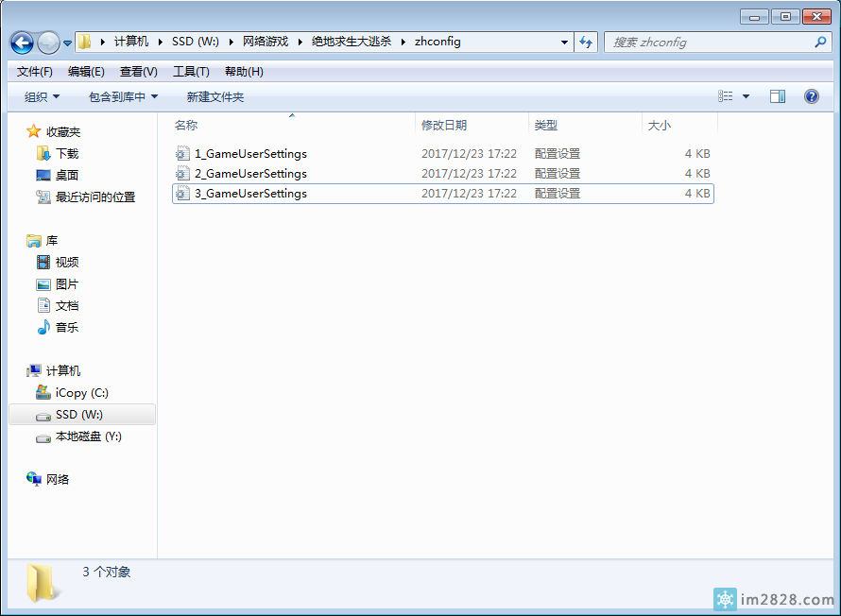This screenshot has width=841, height=616.
Task: Click 绝地求生大逃杀 in breadcrumb path
Action: point(351,42)
